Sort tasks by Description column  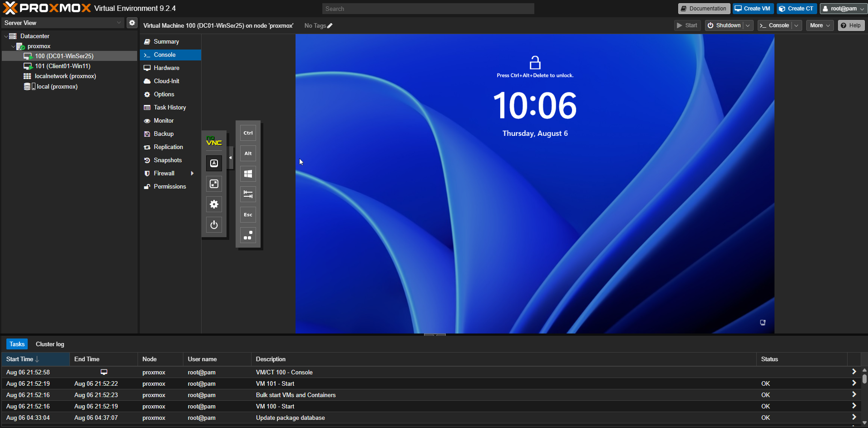[x=504, y=359]
